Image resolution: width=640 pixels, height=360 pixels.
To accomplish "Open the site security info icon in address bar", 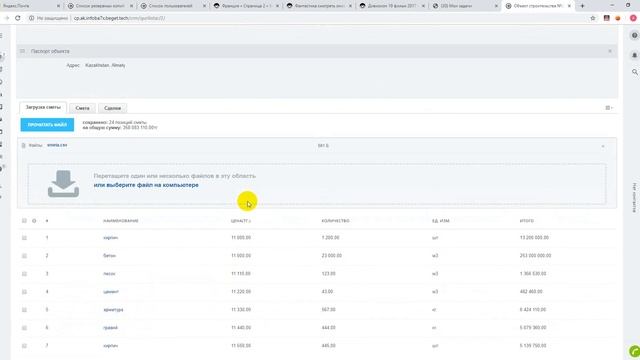I will tap(31, 18).
